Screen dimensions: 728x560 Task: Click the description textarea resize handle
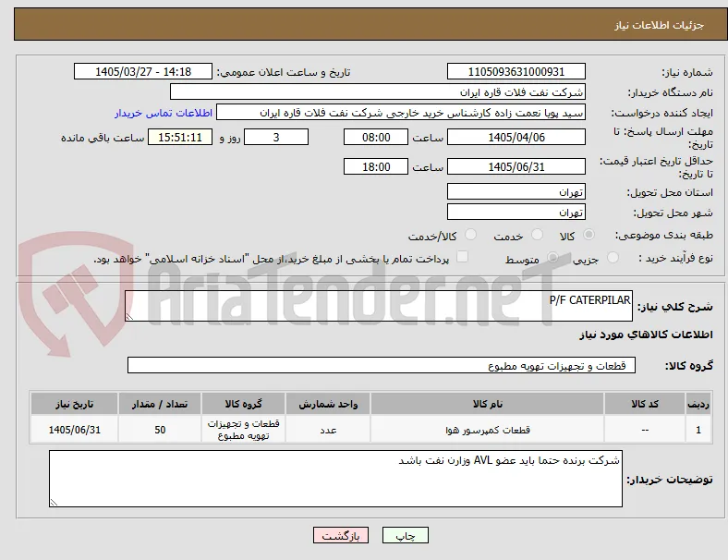(129, 317)
